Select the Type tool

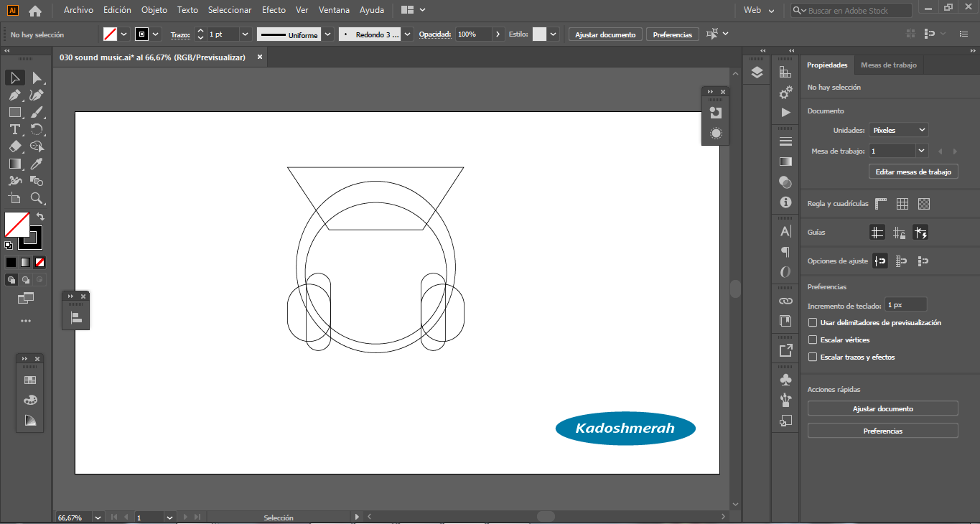pos(15,129)
